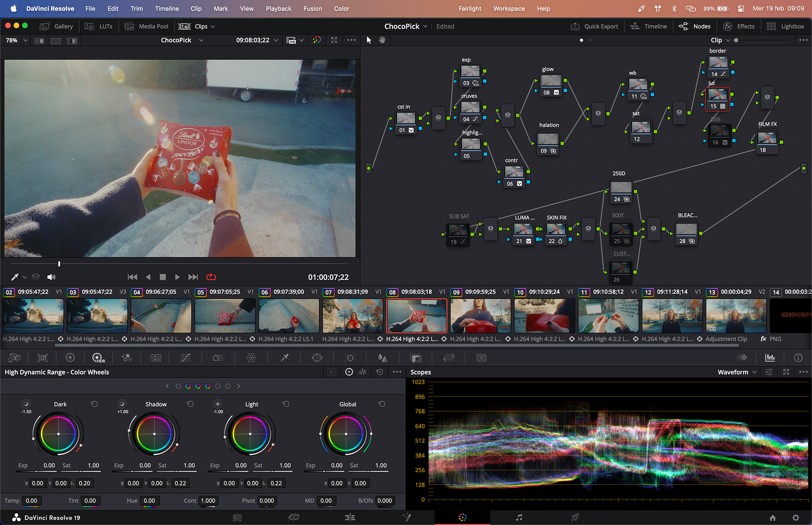Screen dimensions: 812x525
Task: Stop viewer playback
Action: (162, 277)
